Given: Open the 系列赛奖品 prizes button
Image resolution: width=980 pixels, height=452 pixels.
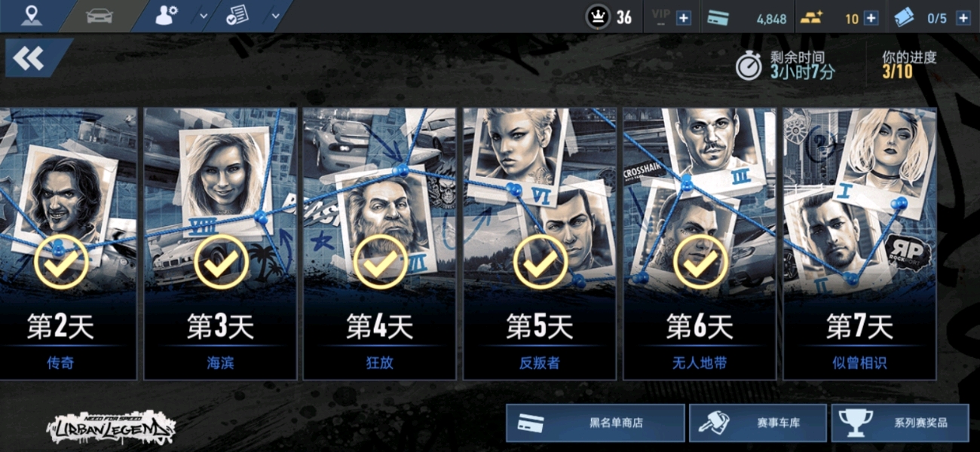Looking at the screenshot, I should click(x=900, y=423).
